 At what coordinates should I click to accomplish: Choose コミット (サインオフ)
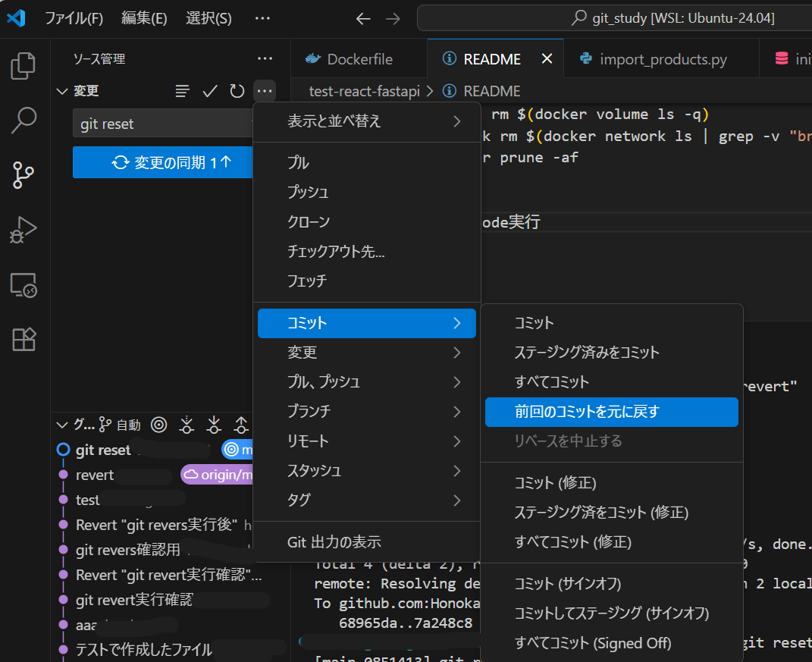(612, 585)
